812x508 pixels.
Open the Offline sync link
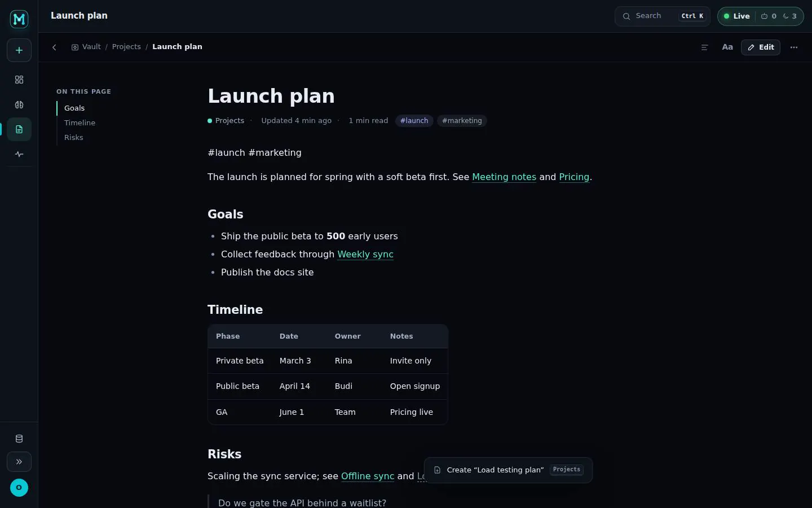368,476
